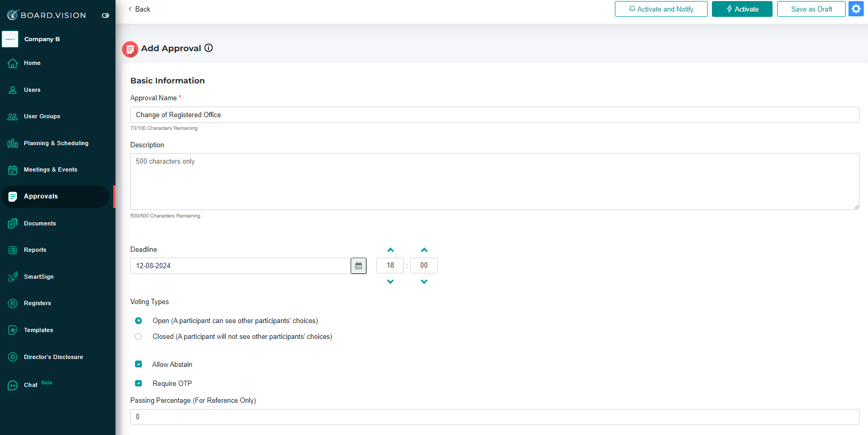Image resolution: width=868 pixels, height=435 pixels.
Task: Click the Description text area
Action: 495,182
